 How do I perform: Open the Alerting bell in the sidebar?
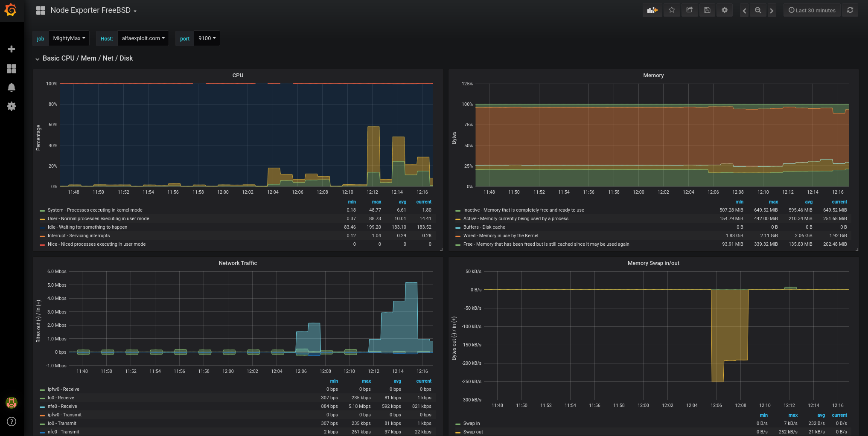click(12, 87)
